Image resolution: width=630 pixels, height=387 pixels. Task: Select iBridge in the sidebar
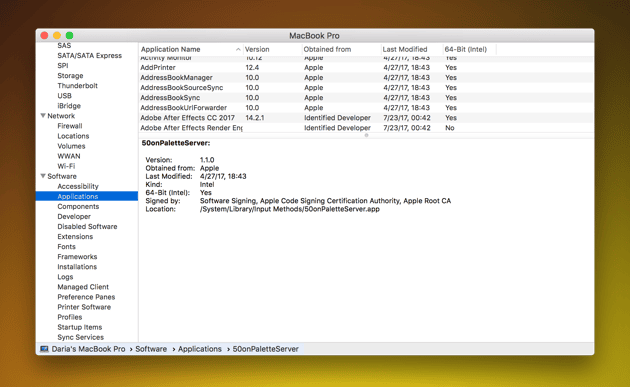tap(69, 106)
